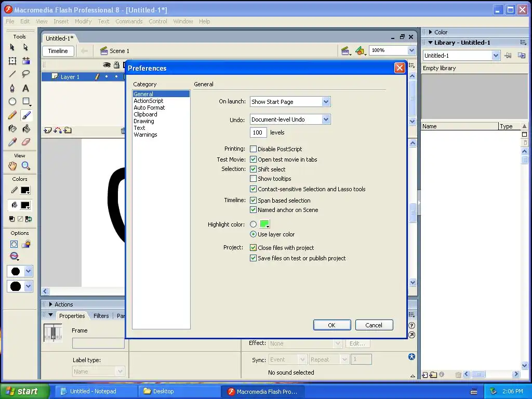
Task: Toggle the Shift select checkbox
Action: [253, 169]
